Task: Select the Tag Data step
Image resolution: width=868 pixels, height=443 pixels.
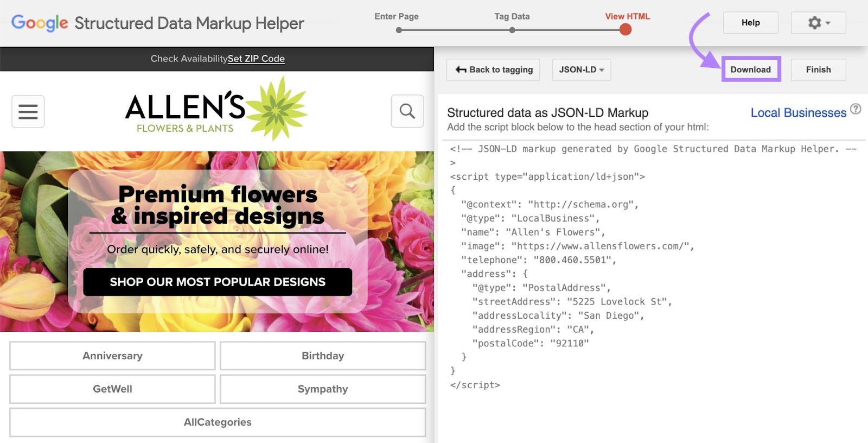Action: tap(512, 16)
